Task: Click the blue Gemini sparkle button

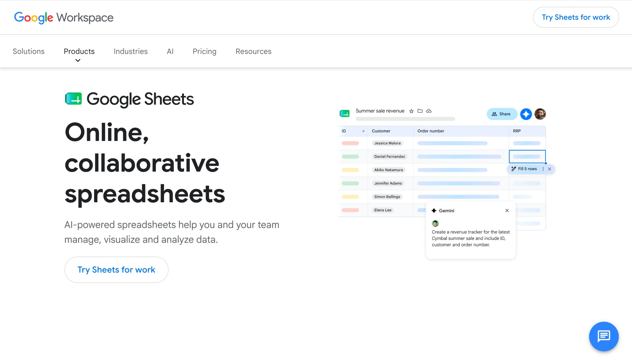Action: click(x=526, y=114)
